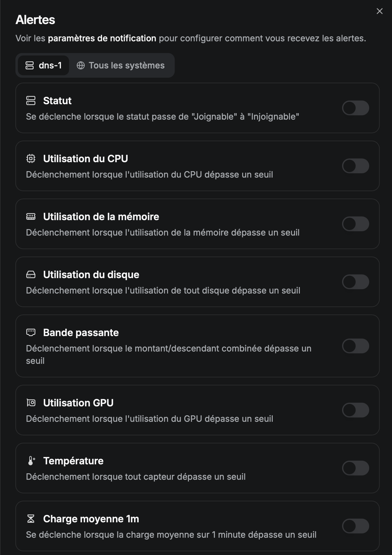392x555 pixels.
Task: Switch to Tous les systèmes tab
Action: [x=121, y=65]
